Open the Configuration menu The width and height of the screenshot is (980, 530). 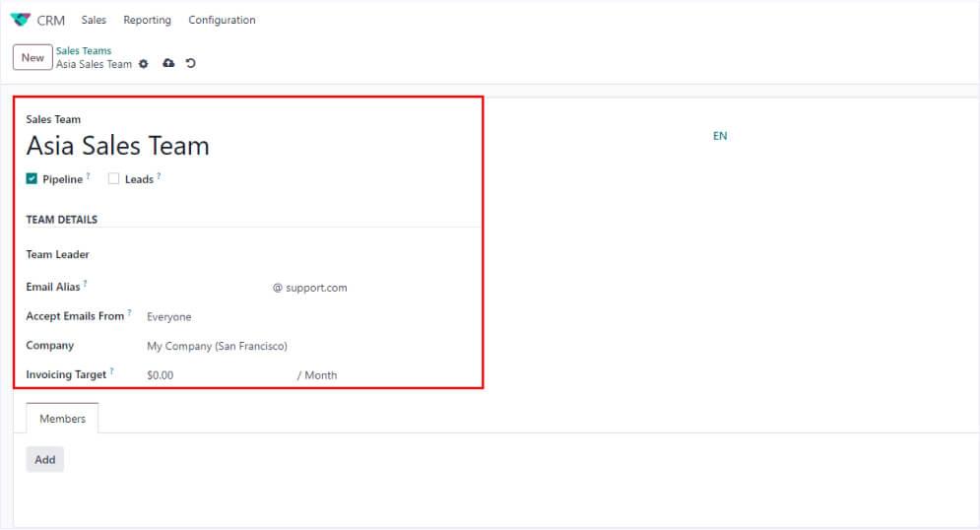click(x=222, y=20)
